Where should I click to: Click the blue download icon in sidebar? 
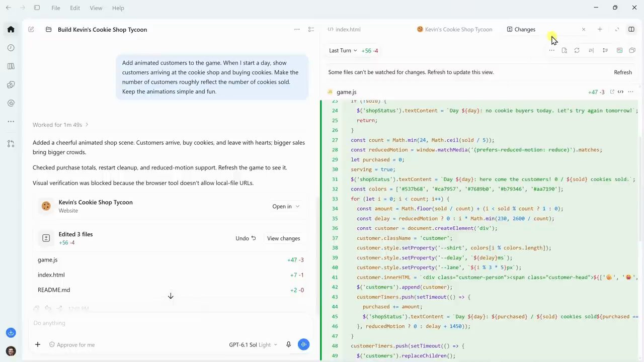[x=11, y=333]
